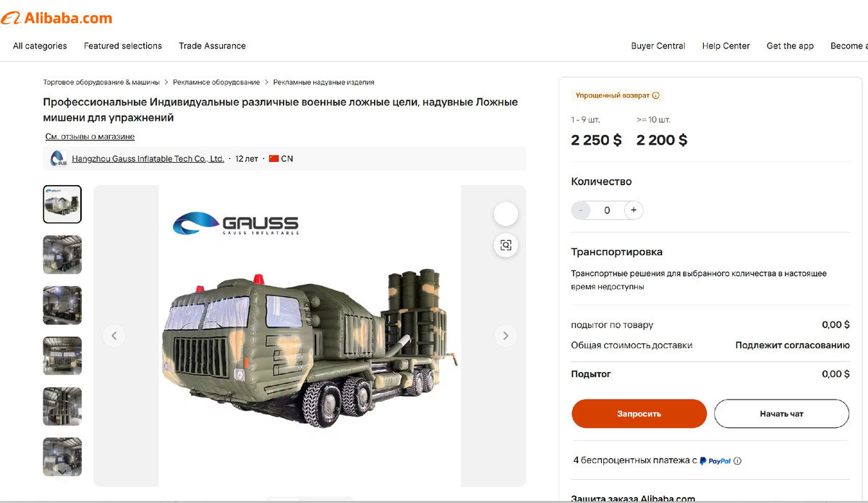The width and height of the screenshot is (868, 503).
Task: Open the Help Center menu item
Action: [726, 46]
